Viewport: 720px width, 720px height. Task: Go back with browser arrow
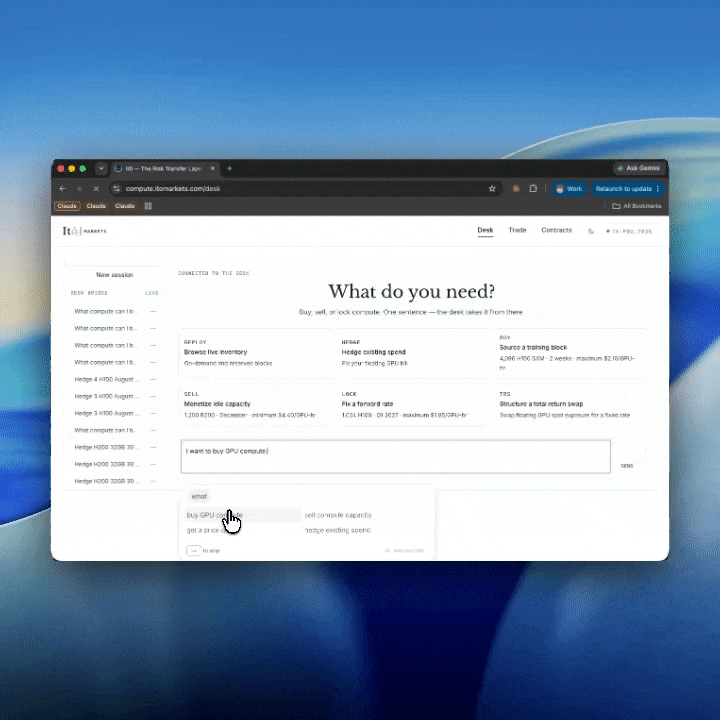click(x=63, y=189)
